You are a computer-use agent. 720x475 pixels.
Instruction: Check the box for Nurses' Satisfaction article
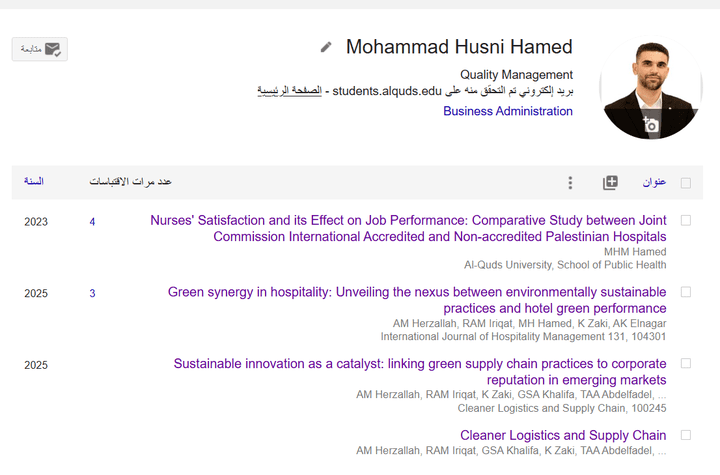point(685,220)
